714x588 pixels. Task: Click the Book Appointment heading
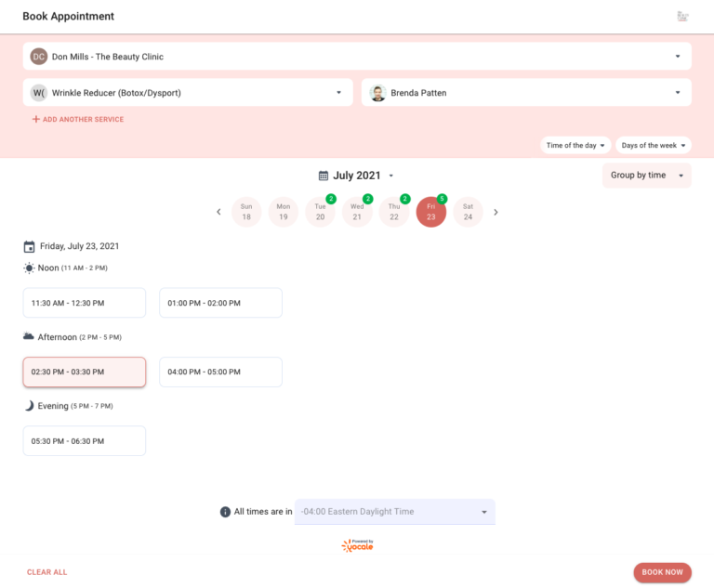68,17
